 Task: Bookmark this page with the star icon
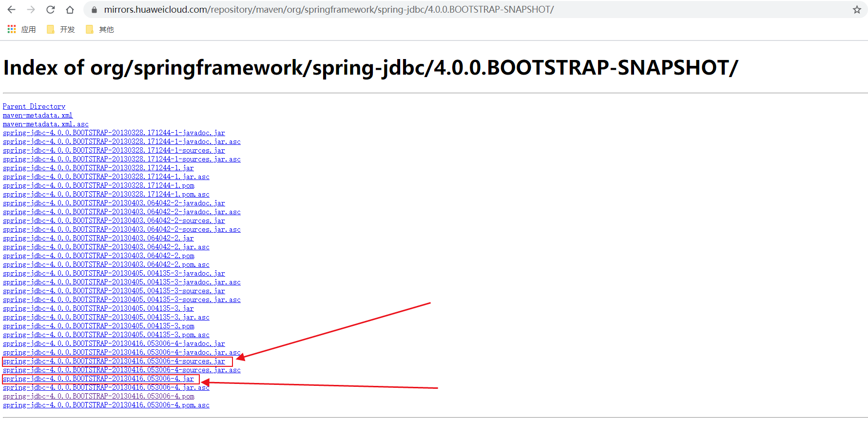pos(857,10)
